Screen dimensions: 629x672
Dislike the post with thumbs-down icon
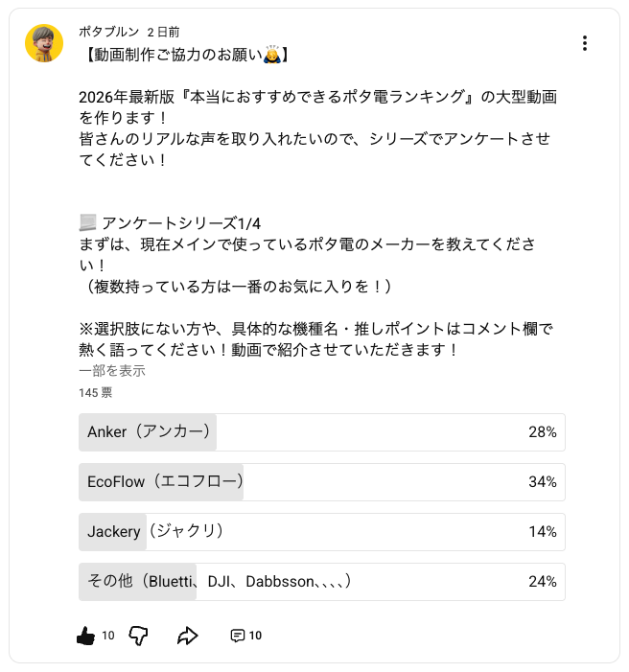point(138,636)
